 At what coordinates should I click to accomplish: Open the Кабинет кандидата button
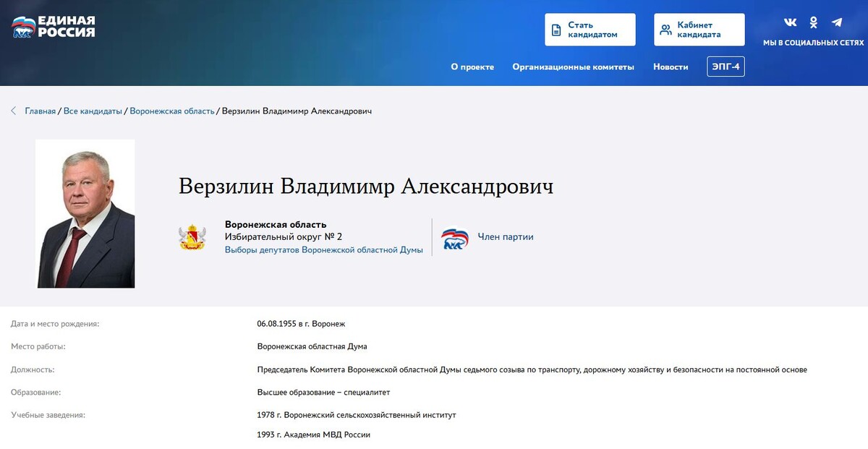pyautogui.click(x=699, y=30)
